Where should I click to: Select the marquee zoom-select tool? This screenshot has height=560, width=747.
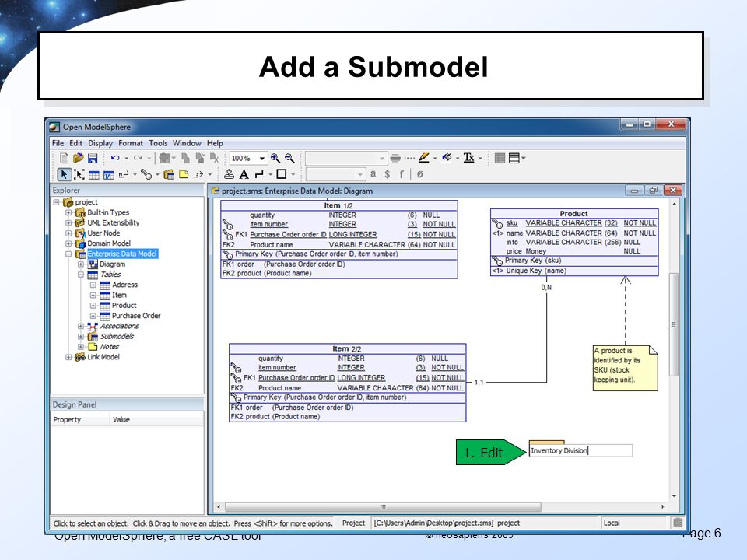[x=79, y=174]
